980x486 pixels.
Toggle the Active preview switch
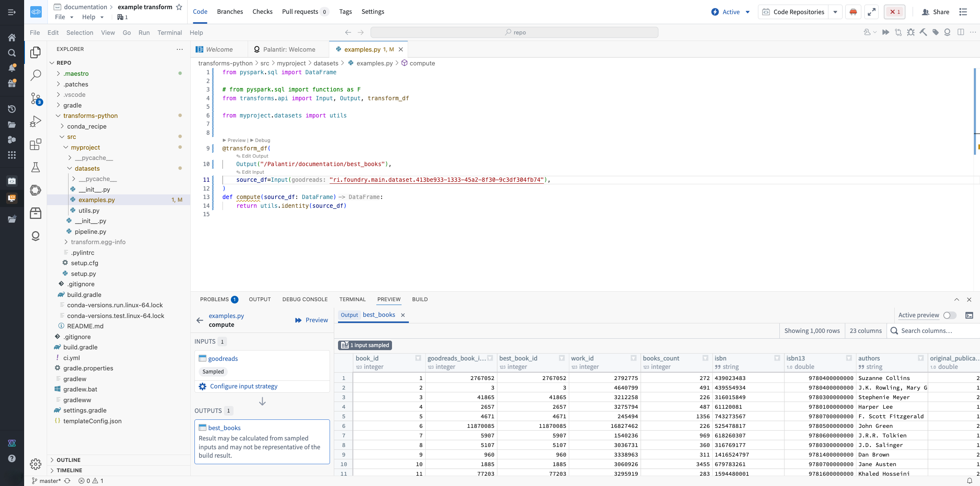pos(949,315)
